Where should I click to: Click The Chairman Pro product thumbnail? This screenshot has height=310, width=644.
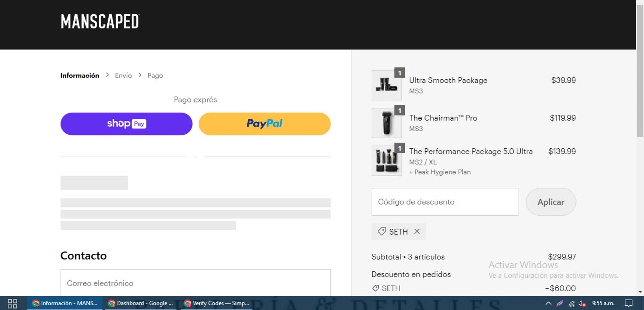[x=386, y=123]
